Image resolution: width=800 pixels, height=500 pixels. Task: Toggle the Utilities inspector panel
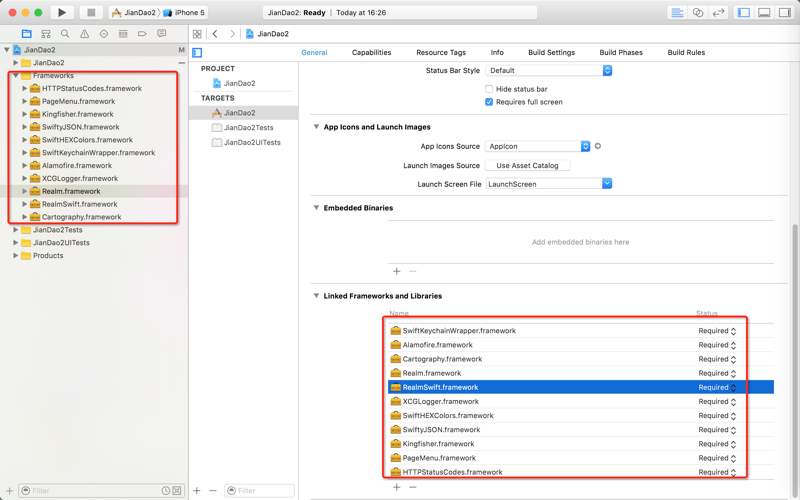785,13
